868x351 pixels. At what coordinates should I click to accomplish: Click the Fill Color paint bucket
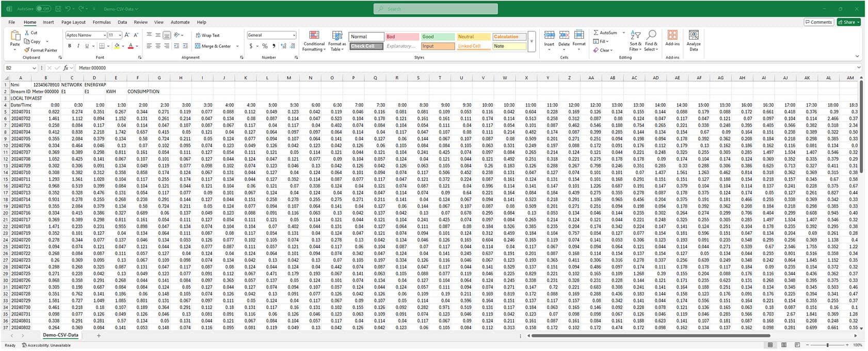point(117,46)
